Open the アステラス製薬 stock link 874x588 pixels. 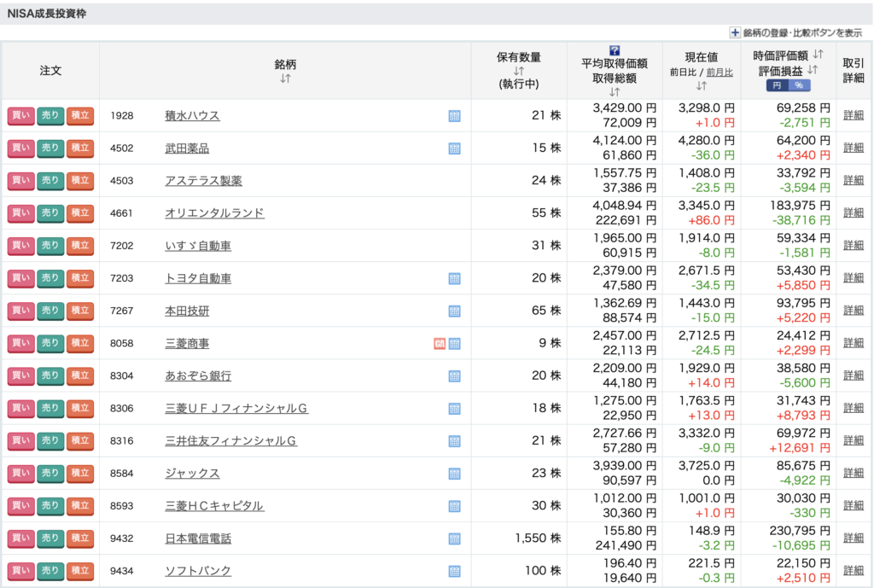tap(203, 181)
